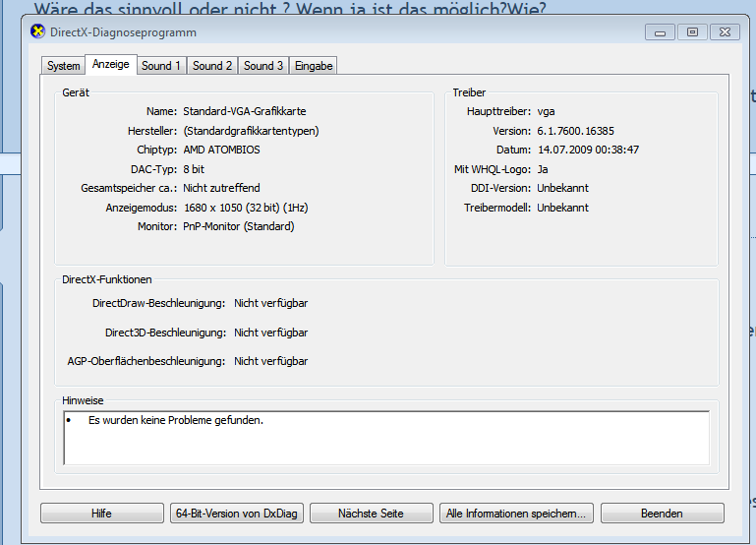Screen dimensions: 756x545
Task: Click Direct3D-Beschleunigung value 'Nicht verfügbar'
Action: pos(271,333)
